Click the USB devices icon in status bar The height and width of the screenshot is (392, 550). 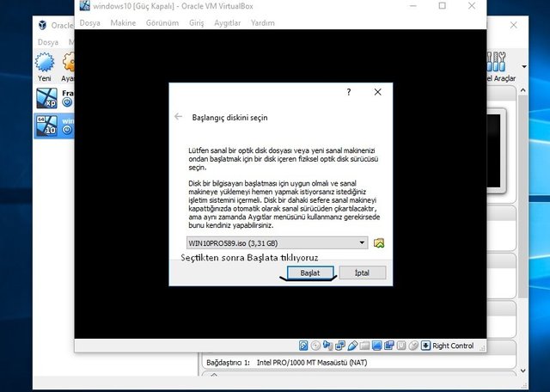tap(352, 346)
